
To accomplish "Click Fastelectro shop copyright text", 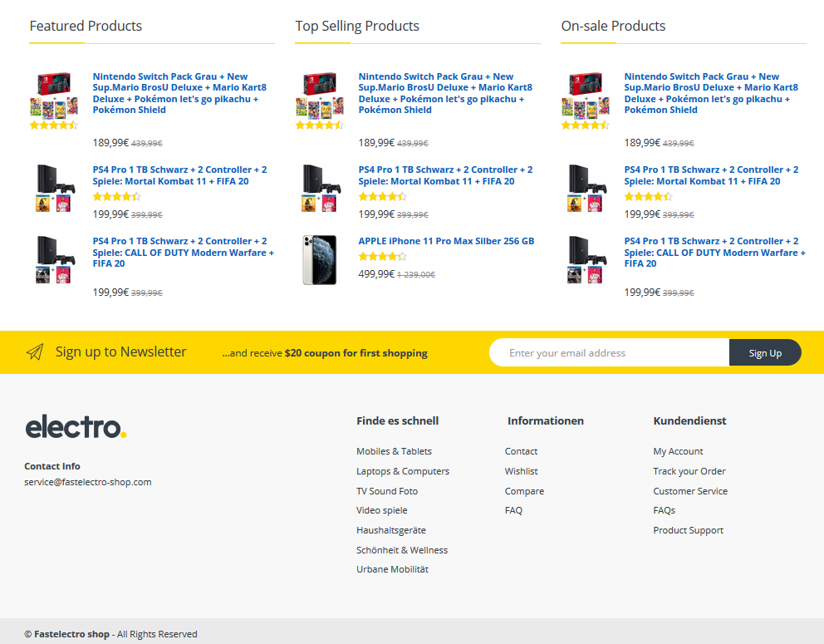I will 72,634.
